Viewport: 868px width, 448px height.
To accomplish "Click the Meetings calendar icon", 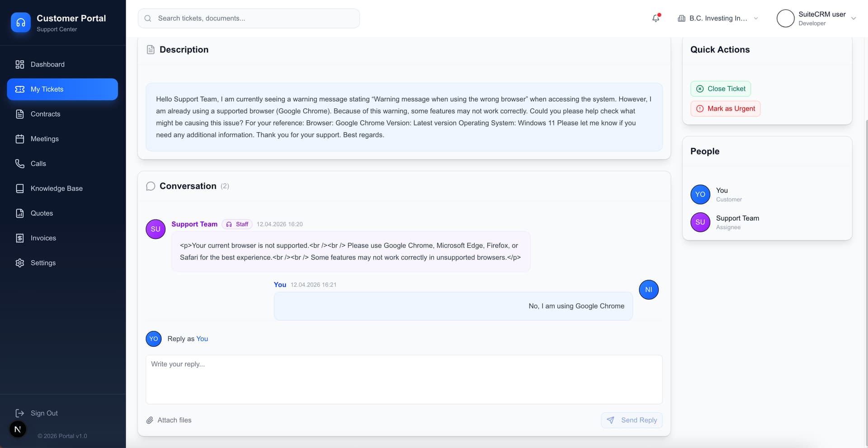I will (x=19, y=139).
